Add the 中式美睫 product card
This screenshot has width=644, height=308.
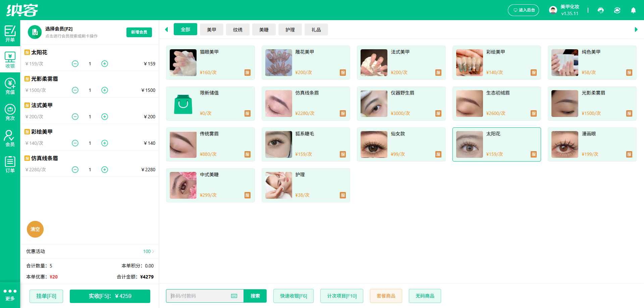coord(210,185)
